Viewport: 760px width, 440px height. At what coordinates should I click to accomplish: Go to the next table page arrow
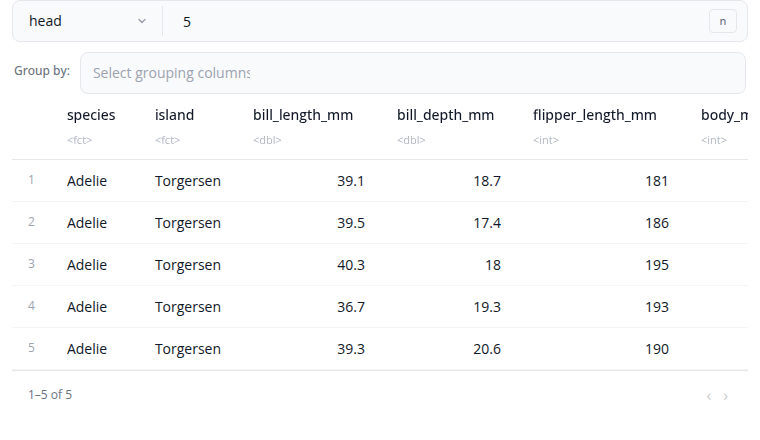726,396
